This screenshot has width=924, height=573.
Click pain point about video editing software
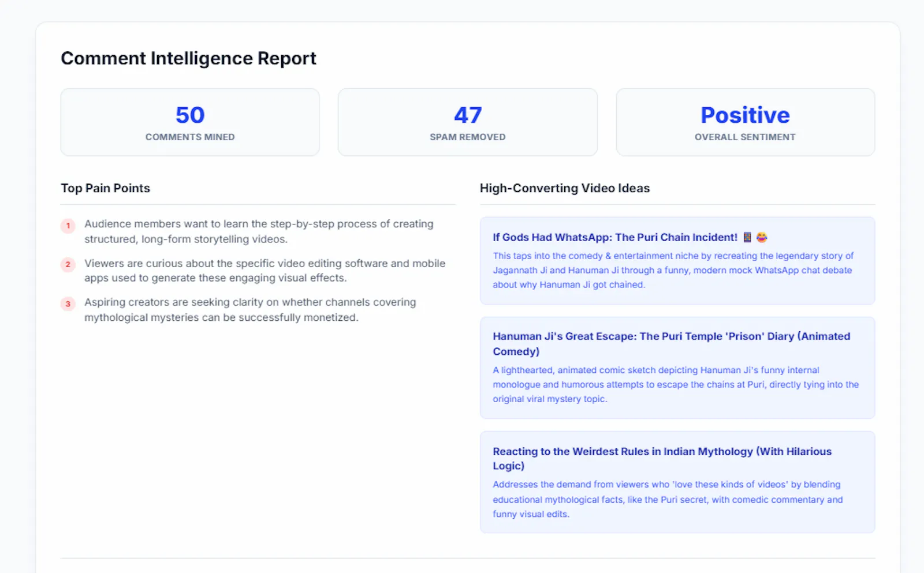(265, 270)
